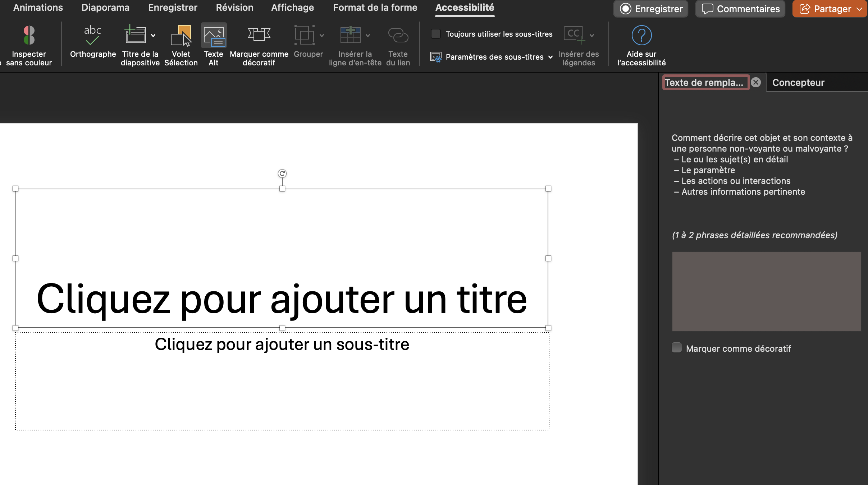Image resolution: width=868 pixels, height=485 pixels.
Task: Click into the alt text description field
Action: [x=766, y=291]
